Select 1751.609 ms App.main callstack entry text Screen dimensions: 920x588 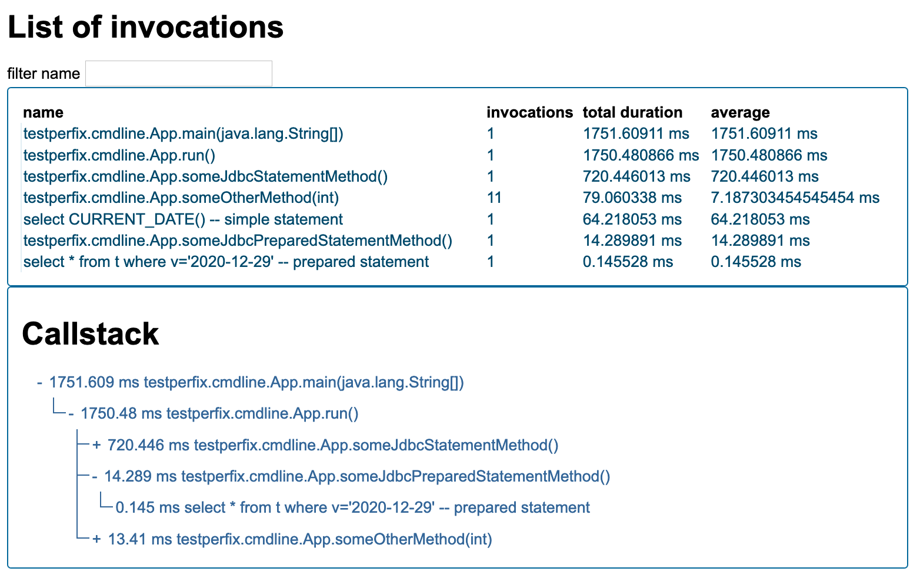(256, 383)
